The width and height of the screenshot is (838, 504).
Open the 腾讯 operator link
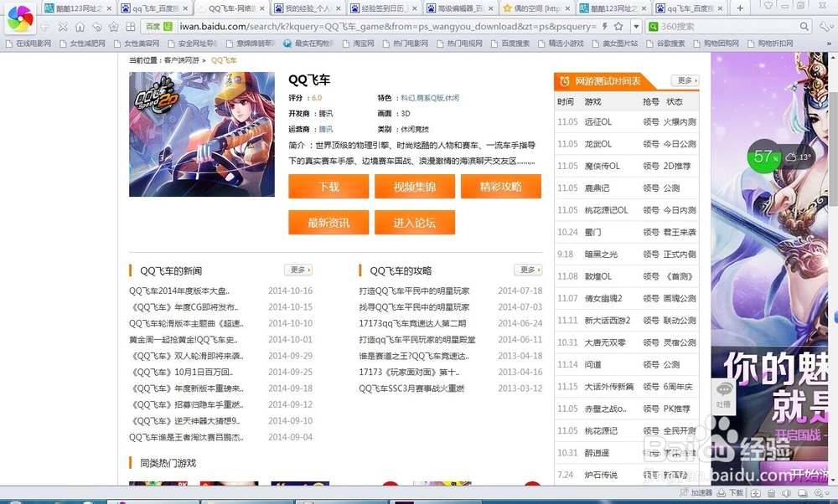tap(325, 129)
